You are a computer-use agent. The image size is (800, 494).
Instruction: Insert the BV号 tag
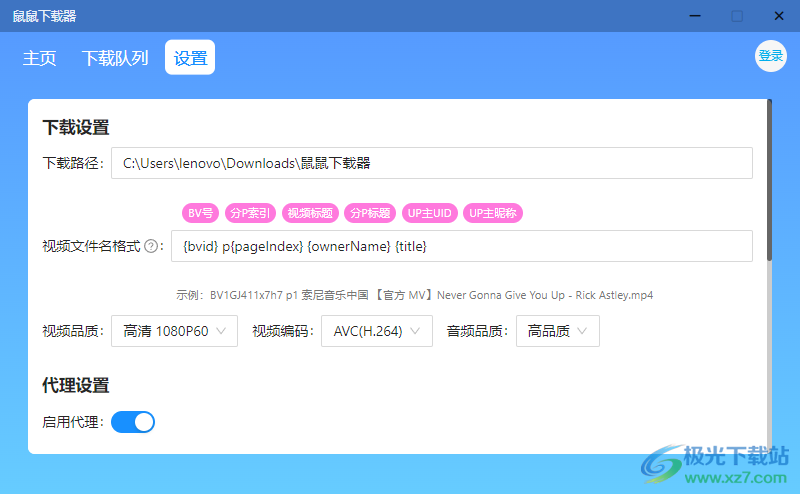(201, 213)
